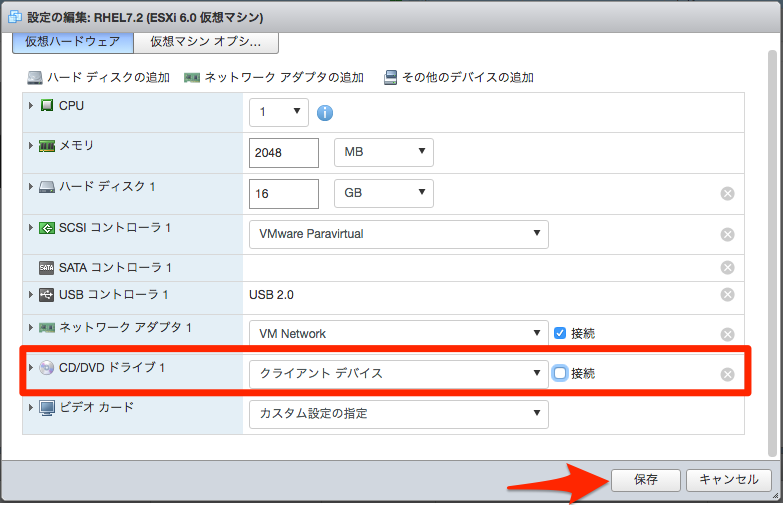Click the SATA コントローラ 1 label
The image size is (783, 505).
click(x=115, y=268)
